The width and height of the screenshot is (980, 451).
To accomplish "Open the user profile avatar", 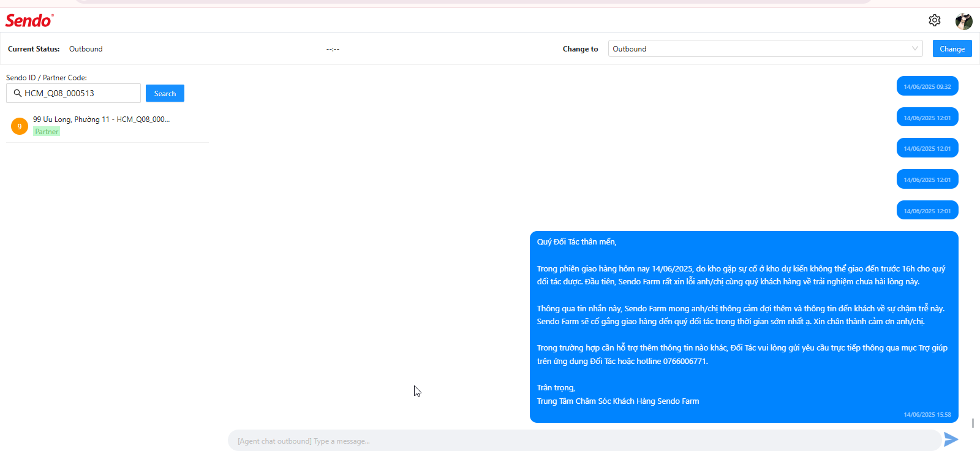I will [x=964, y=21].
